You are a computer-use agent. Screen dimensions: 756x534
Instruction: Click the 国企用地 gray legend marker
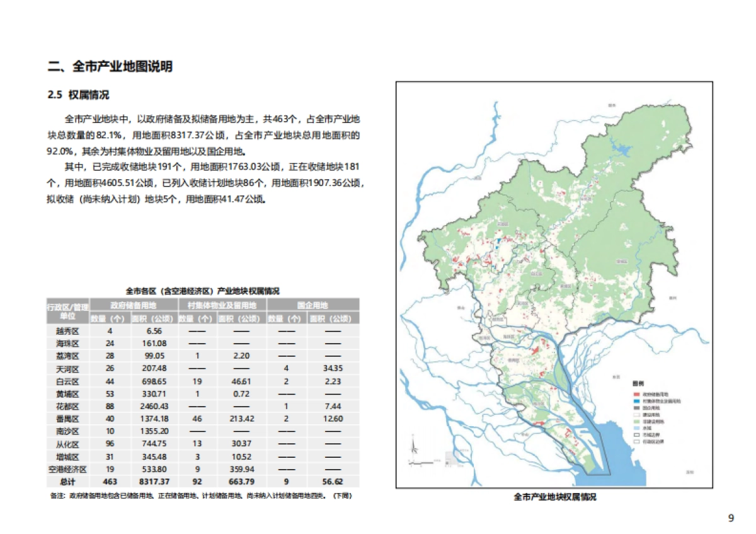[636, 407]
